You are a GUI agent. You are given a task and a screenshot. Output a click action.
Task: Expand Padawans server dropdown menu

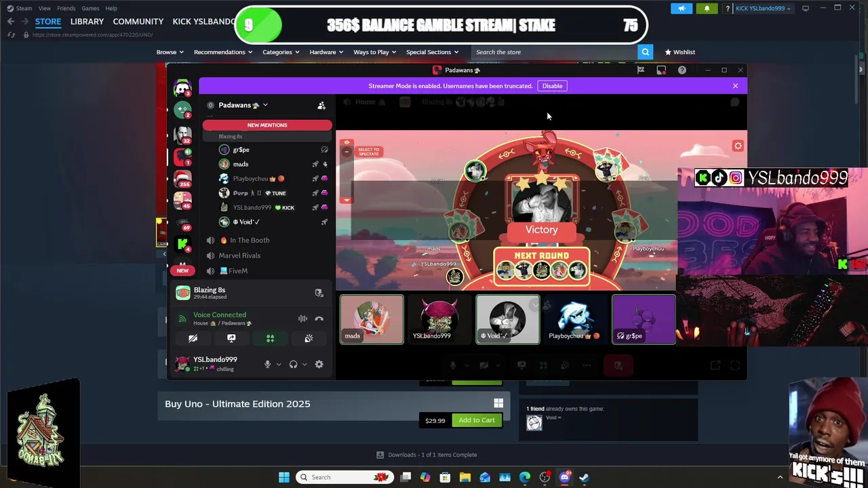tap(265, 105)
